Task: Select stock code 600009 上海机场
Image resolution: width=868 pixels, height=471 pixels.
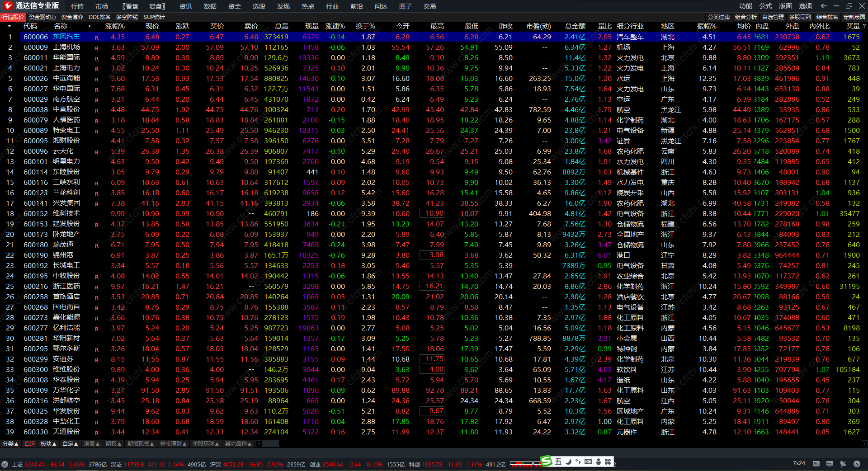Action: point(36,47)
